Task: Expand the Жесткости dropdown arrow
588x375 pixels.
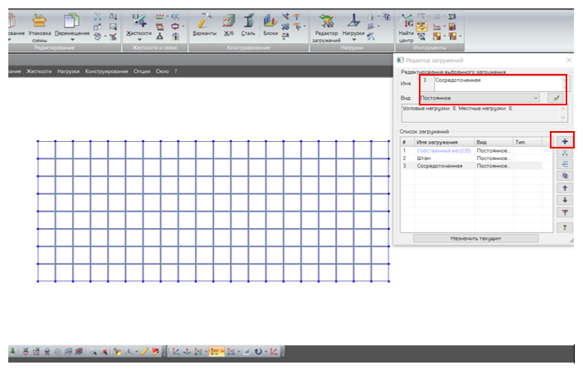Action: point(139,39)
